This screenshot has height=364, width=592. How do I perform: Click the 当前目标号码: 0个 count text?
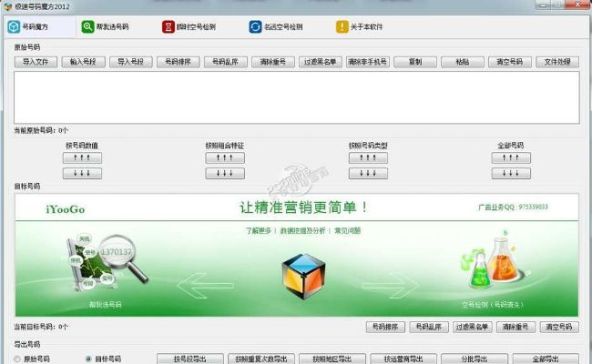click(x=41, y=327)
